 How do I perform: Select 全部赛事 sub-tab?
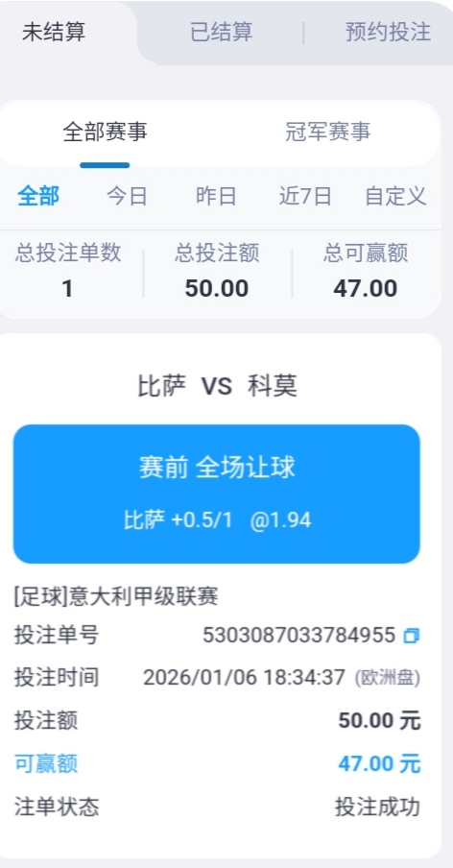point(105,133)
